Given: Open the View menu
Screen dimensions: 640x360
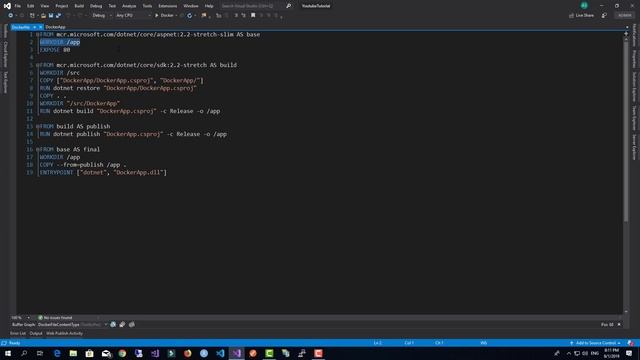Looking at the screenshot, I should pos(44,6).
